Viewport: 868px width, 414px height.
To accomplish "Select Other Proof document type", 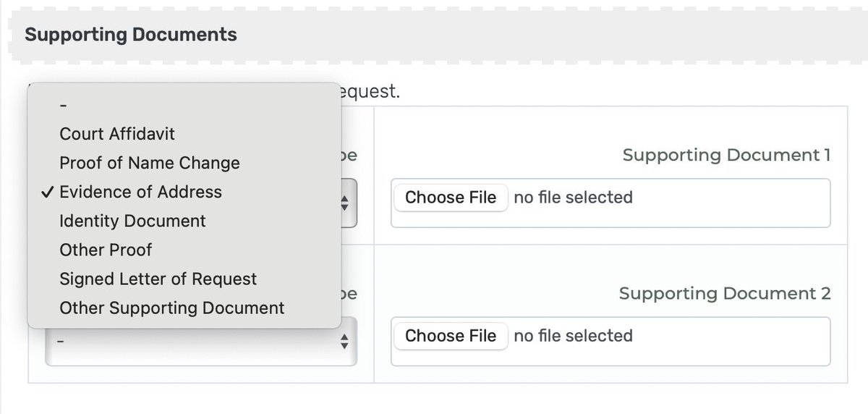I will point(106,250).
